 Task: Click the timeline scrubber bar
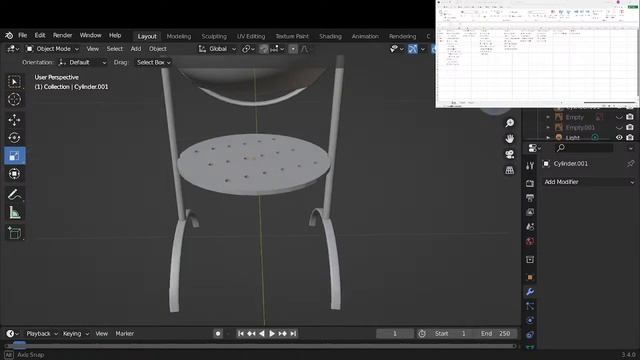(260, 346)
